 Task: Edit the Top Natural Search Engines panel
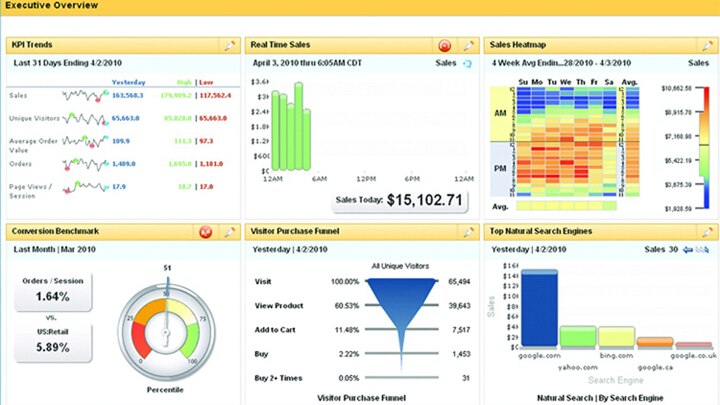pos(708,232)
